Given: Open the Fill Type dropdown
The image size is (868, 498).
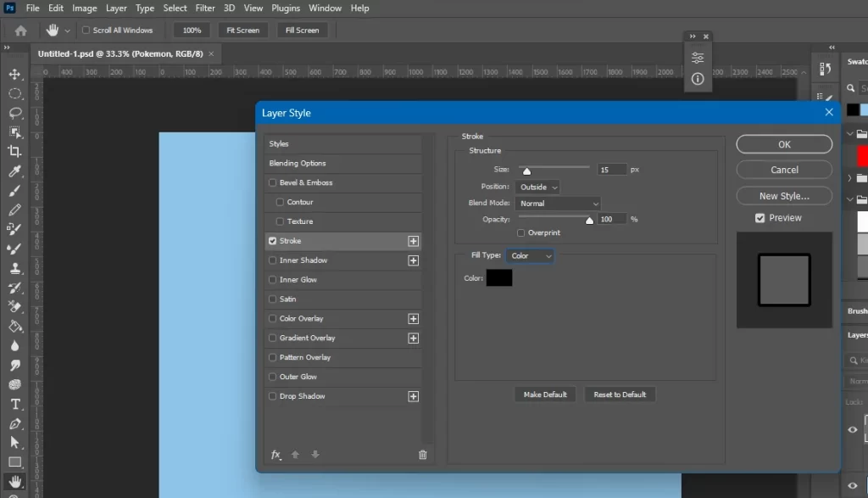Looking at the screenshot, I should tap(530, 255).
